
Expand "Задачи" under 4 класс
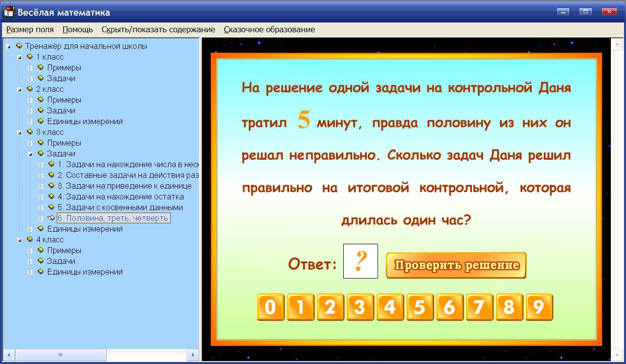tap(31, 261)
